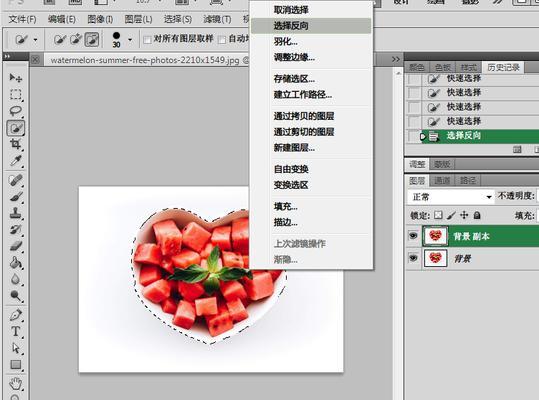Select the Hand tool
Viewport: 539px width, 400px height.
(x=15, y=384)
